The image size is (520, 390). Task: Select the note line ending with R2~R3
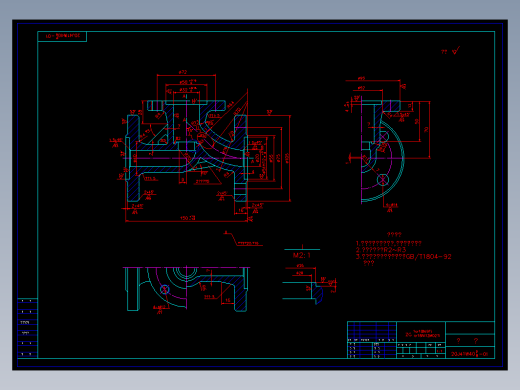click(381, 250)
